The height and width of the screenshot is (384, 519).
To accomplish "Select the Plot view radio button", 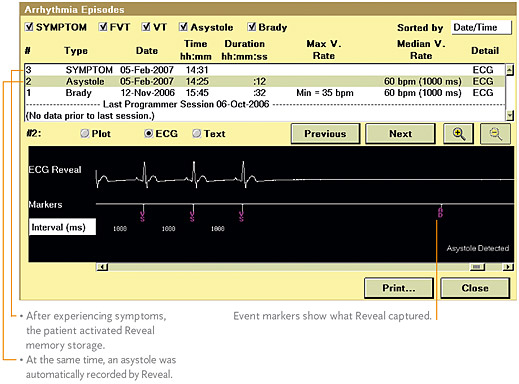I will (85, 134).
